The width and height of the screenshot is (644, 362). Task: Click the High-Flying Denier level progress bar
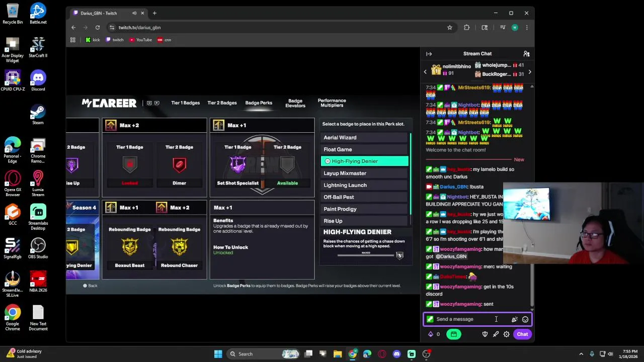pyautogui.click(x=366, y=255)
